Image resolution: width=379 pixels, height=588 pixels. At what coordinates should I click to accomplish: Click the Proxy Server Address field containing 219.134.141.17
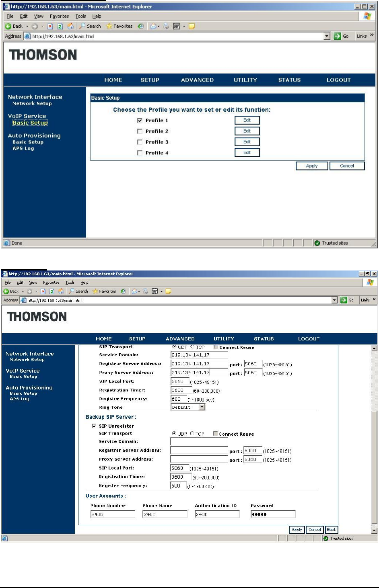[x=199, y=373]
